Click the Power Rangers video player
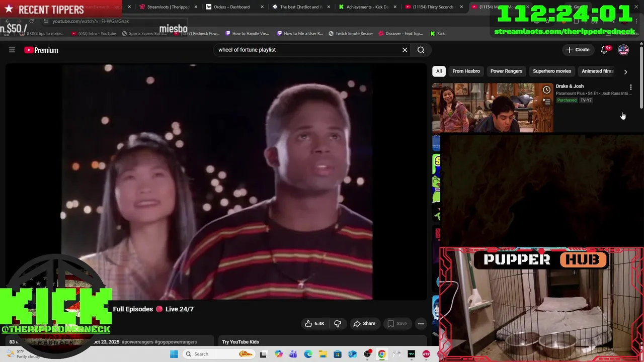644x362 pixels. coord(216,182)
